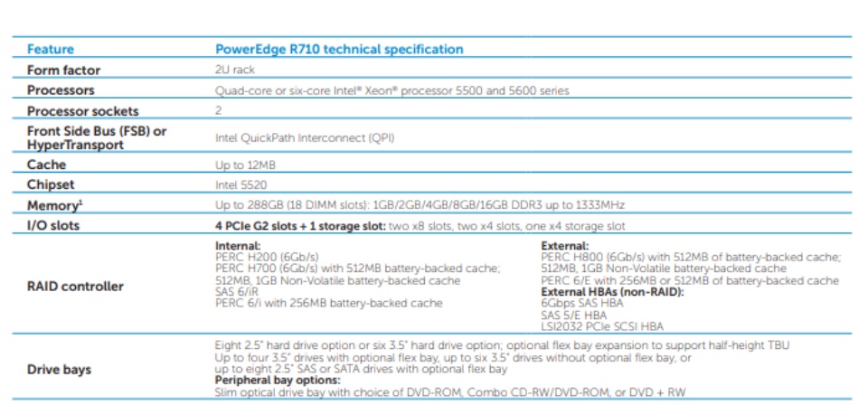Select the 'Chipset' row label

pyautogui.click(x=51, y=184)
